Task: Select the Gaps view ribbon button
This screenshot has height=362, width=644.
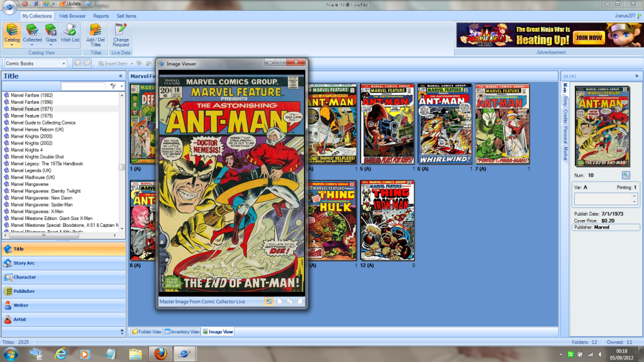Action: (x=51, y=34)
